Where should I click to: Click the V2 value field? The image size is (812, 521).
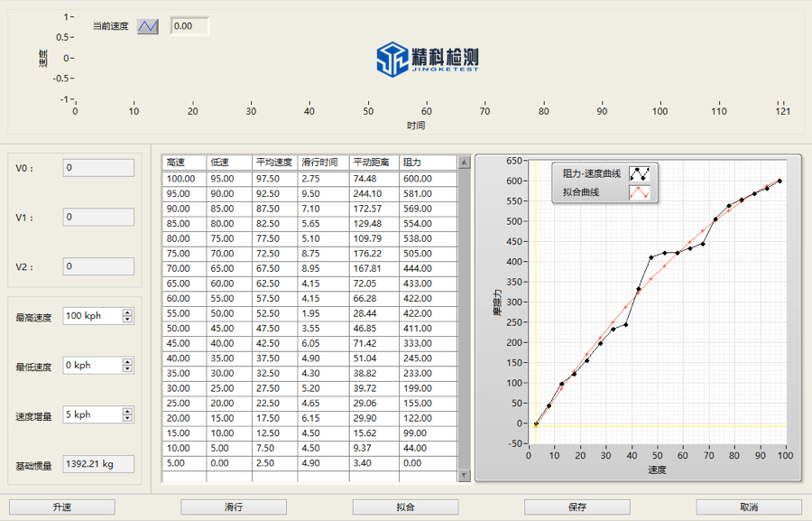click(x=98, y=266)
